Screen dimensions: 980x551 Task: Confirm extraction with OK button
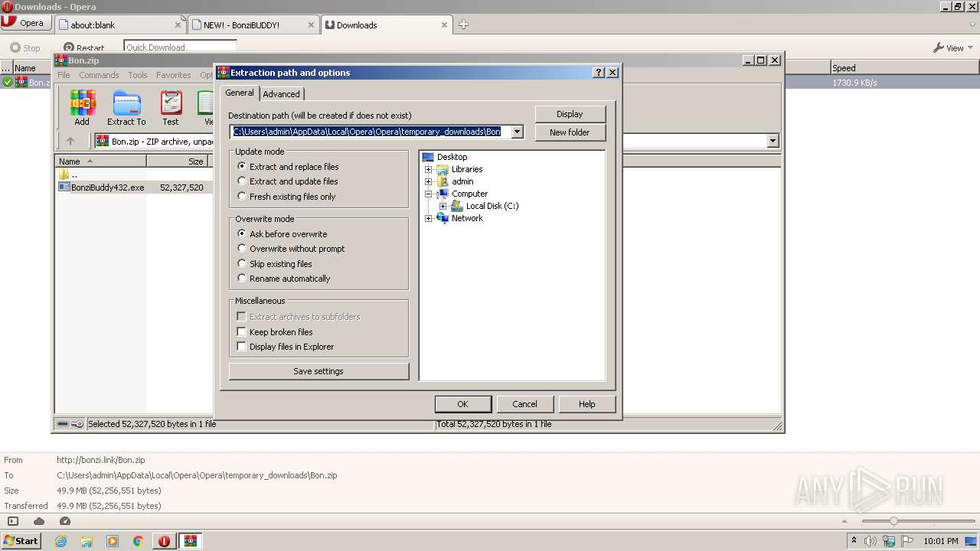pos(462,404)
